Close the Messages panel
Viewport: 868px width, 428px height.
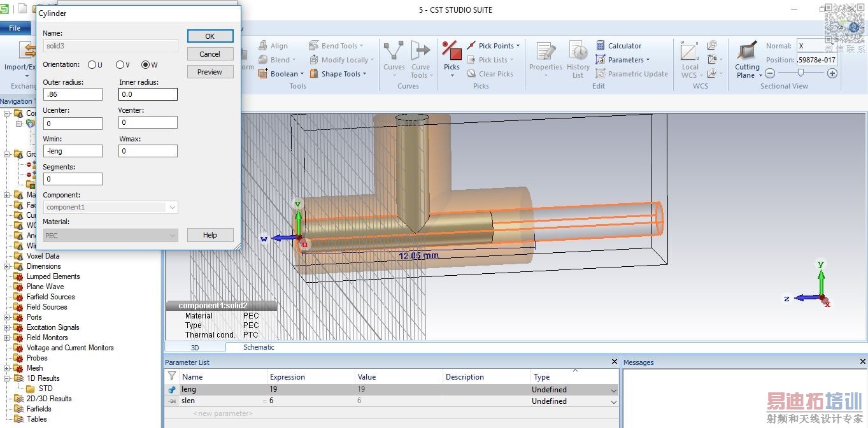(x=864, y=362)
